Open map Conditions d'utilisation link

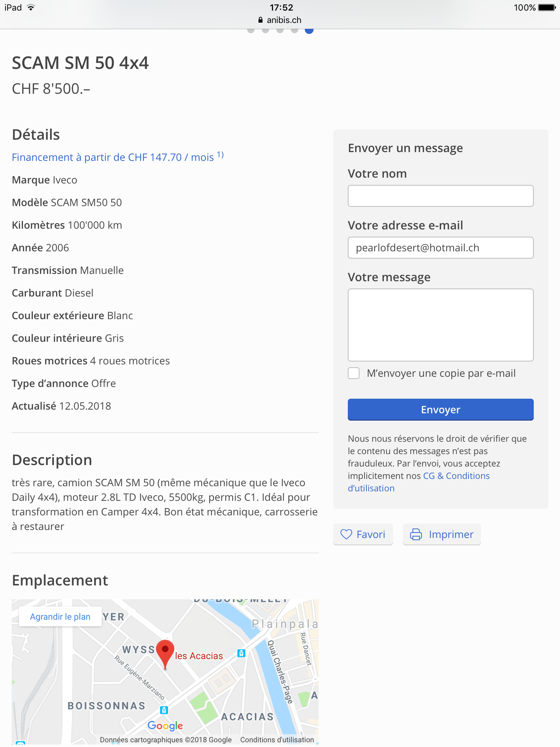[277, 740]
